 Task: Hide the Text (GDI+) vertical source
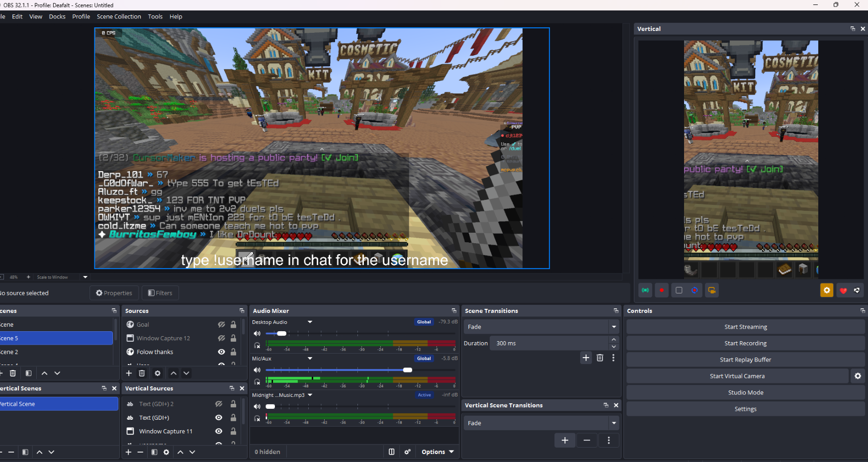click(218, 418)
